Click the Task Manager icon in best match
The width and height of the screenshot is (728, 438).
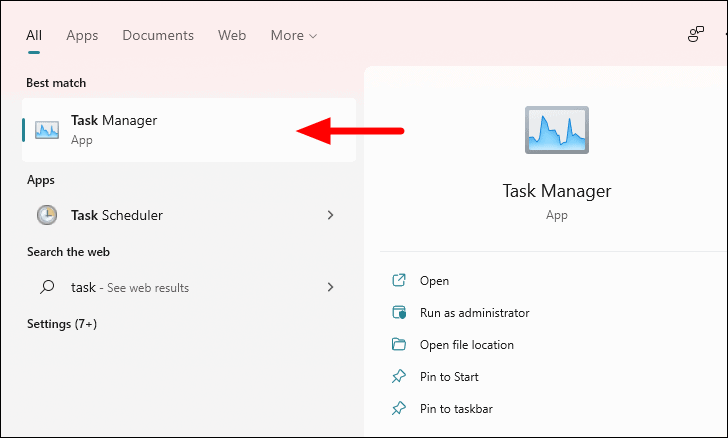click(47, 130)
